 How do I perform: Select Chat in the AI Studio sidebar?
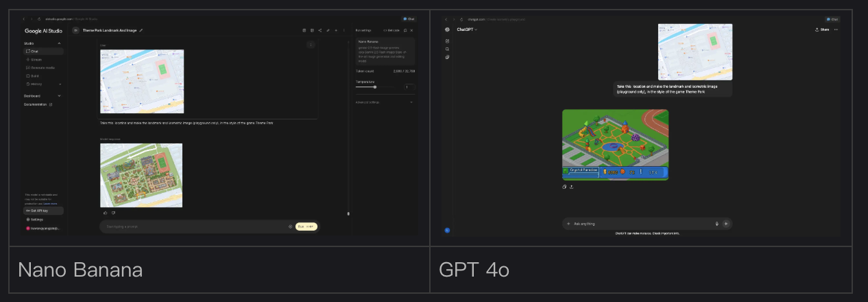coord(43,51)
